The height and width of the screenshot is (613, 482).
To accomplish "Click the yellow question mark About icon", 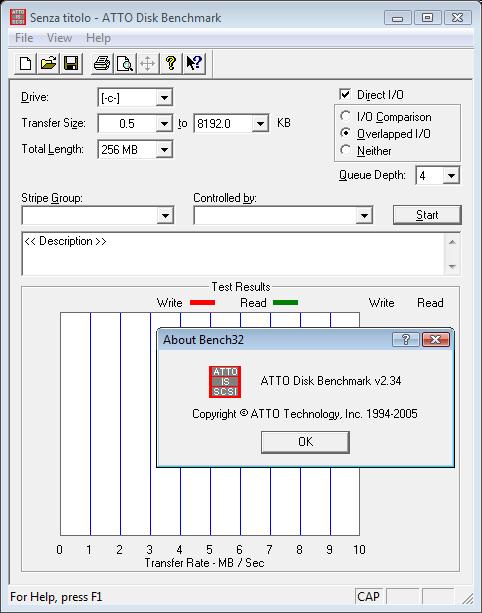I will 171,63.
